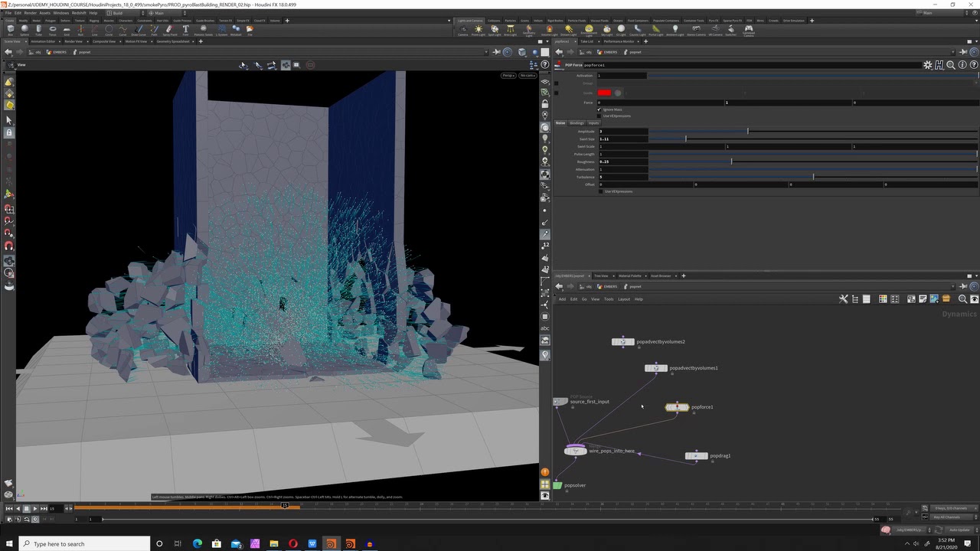Click the play button on the timeline
Image resolution: width=980 pixels, height=551 pixels.
[x=34, y=508]
